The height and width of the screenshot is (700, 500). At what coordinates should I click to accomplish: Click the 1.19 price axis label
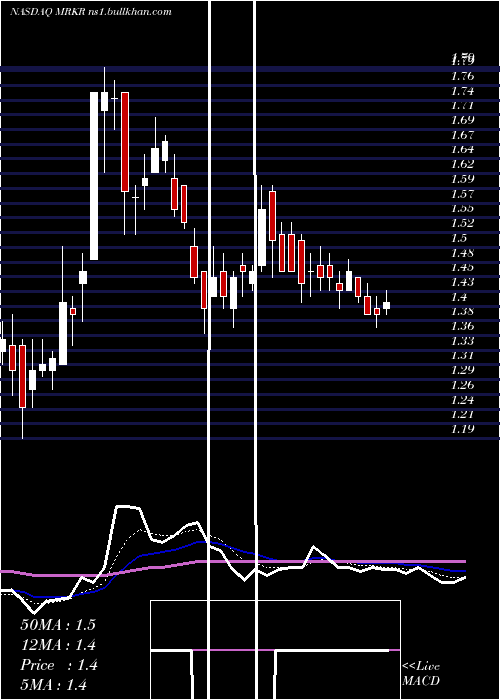coord(462,429)
